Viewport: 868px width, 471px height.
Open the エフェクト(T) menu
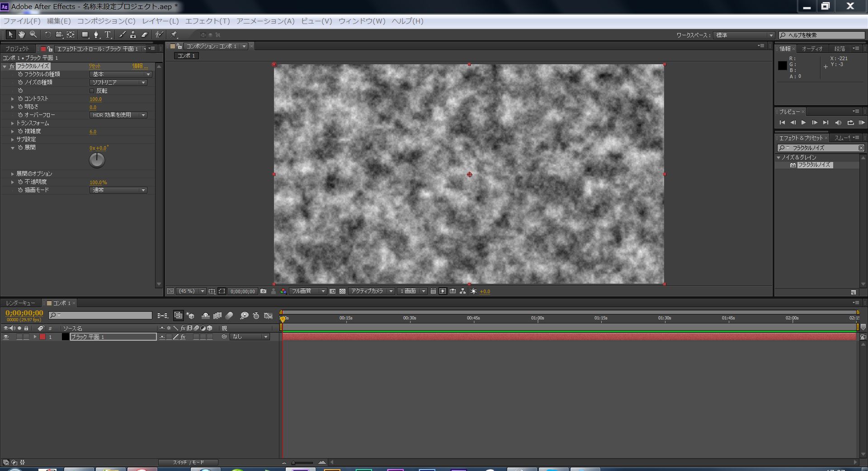coord(208,21)
